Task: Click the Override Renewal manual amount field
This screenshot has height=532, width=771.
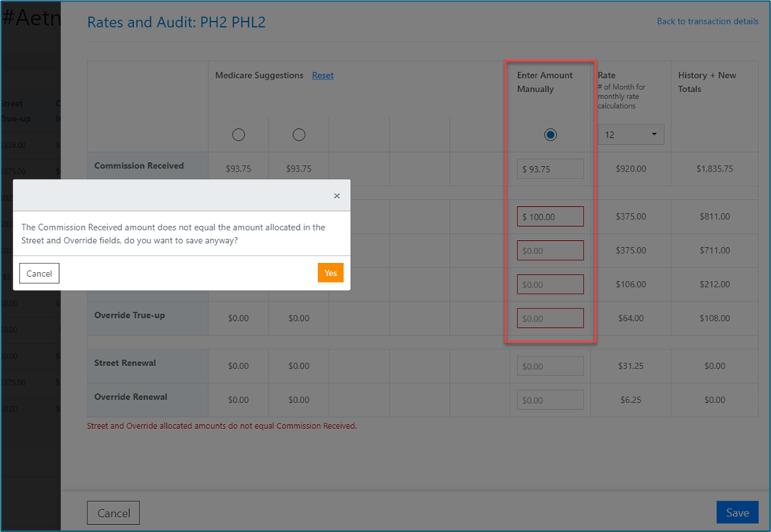Action: click(550, 400)
